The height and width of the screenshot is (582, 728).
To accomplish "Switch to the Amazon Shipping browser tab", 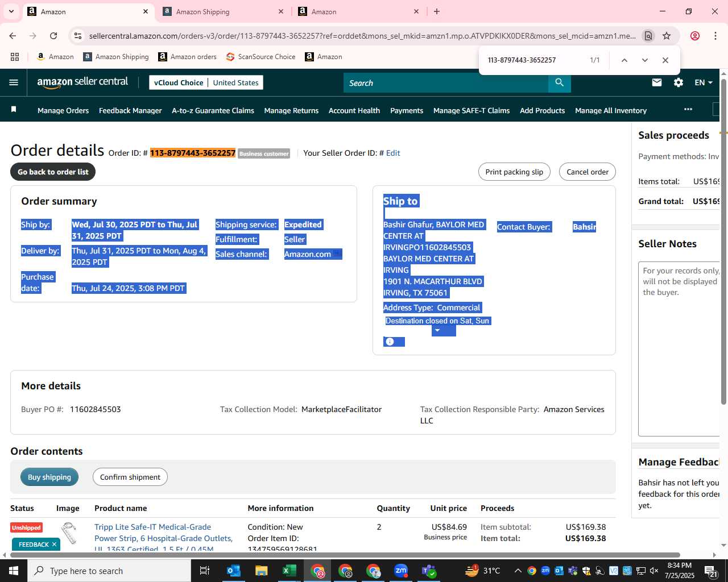I will coord(223,11).
